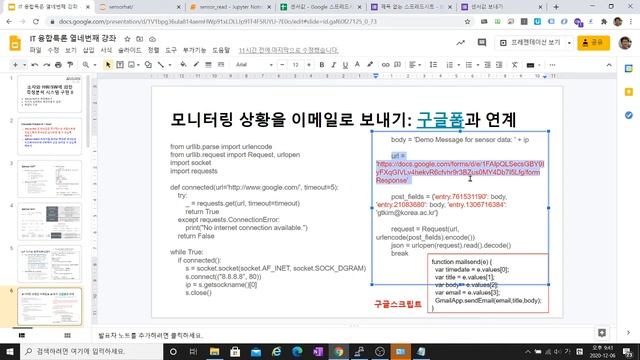This screenshot has width=640, height=360.
Task: Star the presentation title
Action: [127, 39]
